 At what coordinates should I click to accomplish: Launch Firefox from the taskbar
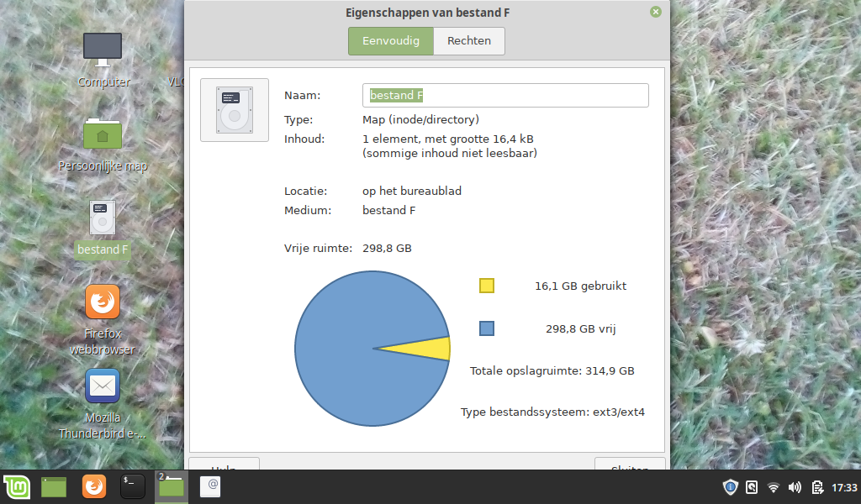click(94, 486)
